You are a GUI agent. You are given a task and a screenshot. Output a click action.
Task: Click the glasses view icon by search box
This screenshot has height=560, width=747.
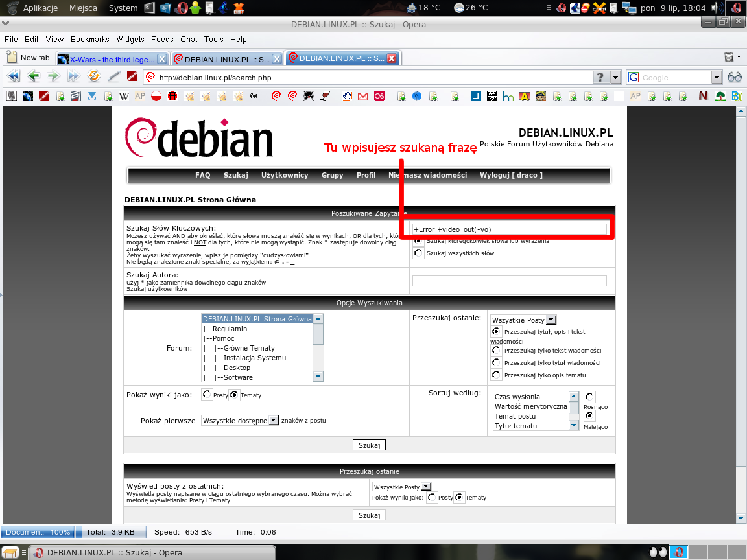coord(735,77)
